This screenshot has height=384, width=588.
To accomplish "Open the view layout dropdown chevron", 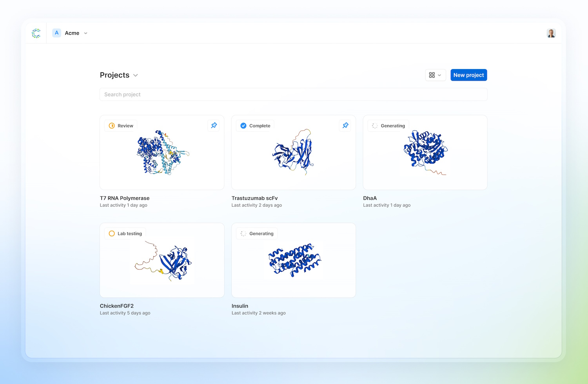I will [440, 75].
